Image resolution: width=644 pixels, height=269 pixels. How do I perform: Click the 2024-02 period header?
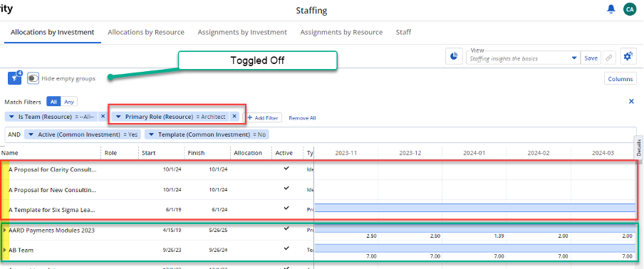coord(539,153)
